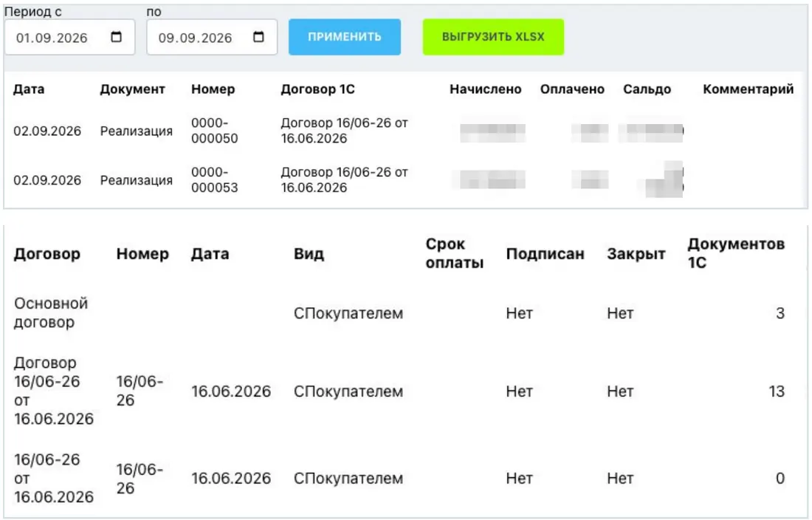This screenshot has height=520, width=812.
Task: Click Реализация in row 0000-000053
Action: tap(137, 180)
